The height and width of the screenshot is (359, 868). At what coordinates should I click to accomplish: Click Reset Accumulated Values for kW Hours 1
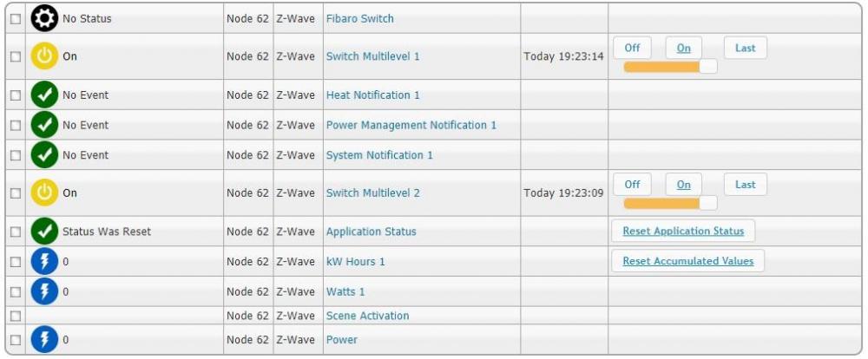coord(688,261)
